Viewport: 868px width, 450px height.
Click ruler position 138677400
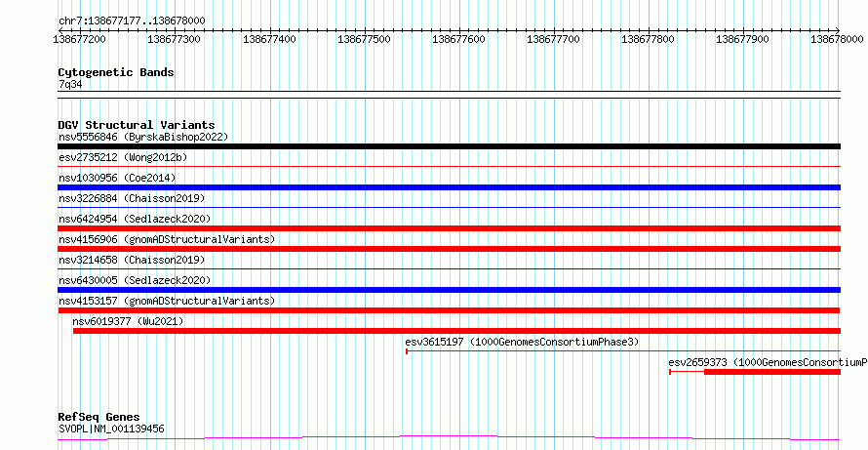point(269,39)
